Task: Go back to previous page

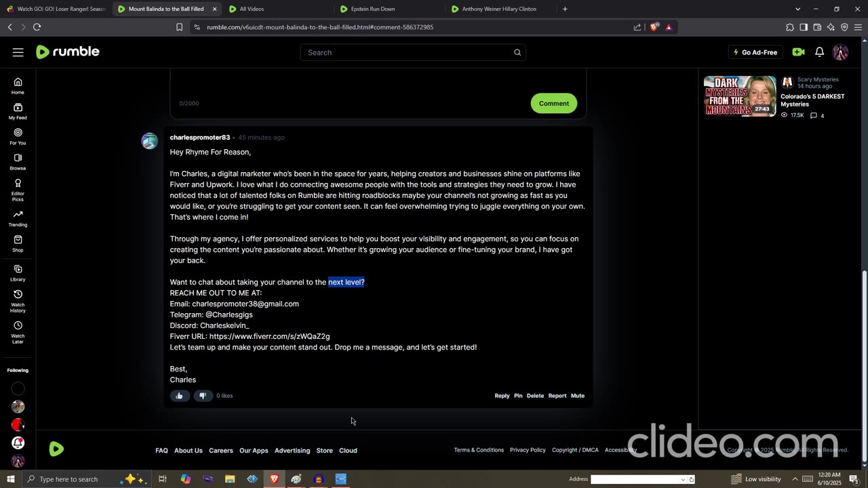Action: point(9,27)
